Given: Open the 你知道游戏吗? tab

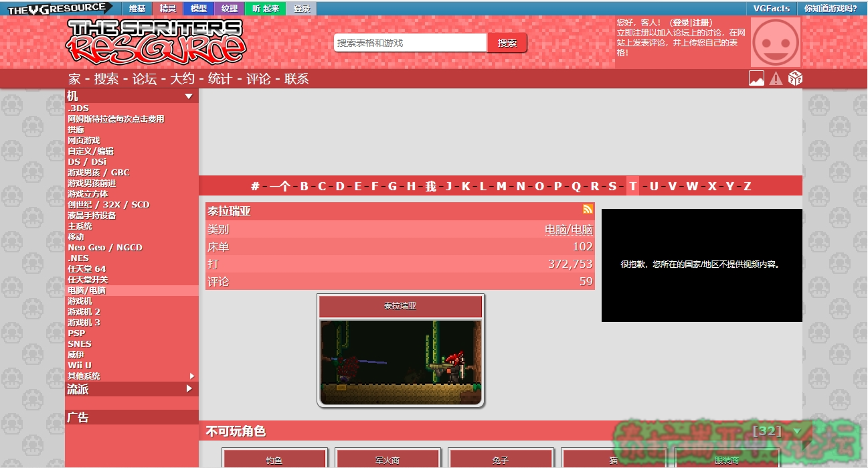Looking at the screenshot, I should tap(831, 9).
